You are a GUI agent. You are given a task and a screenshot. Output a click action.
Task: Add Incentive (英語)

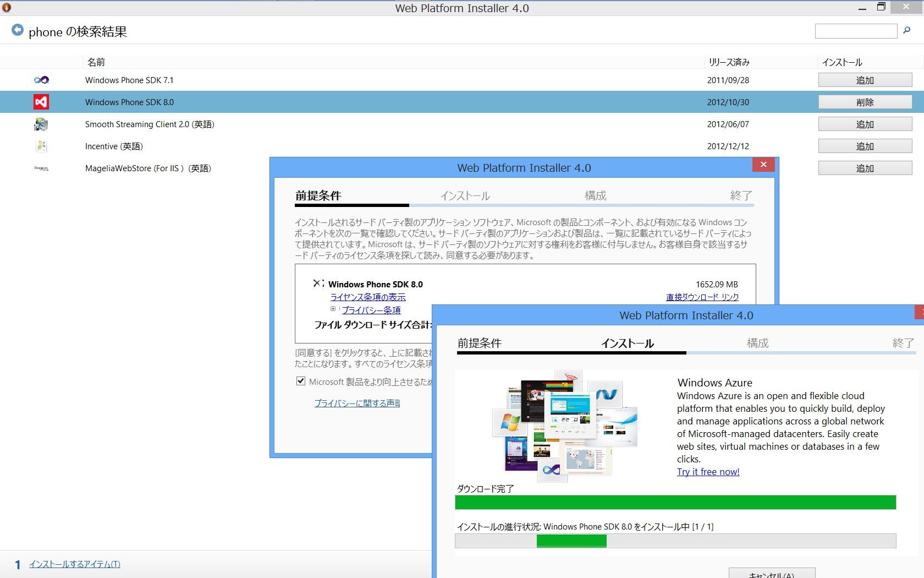pyautogui.click(x=865, y=146)
